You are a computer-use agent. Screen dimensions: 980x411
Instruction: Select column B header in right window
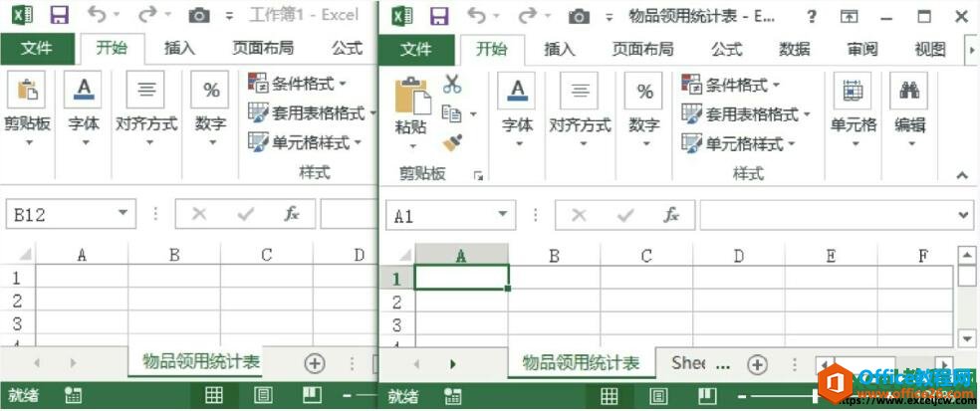(x=554, y=255)
